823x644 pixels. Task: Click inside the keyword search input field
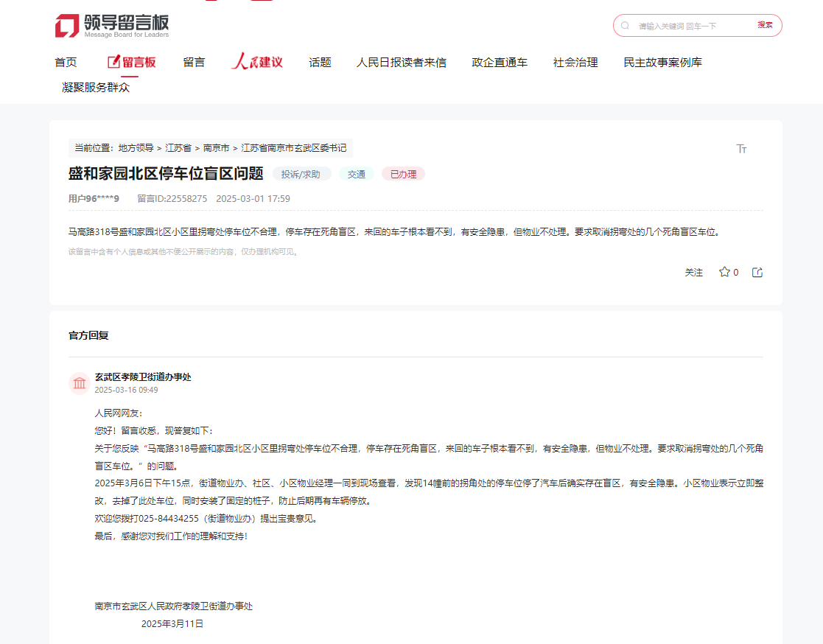coord(685,24)
